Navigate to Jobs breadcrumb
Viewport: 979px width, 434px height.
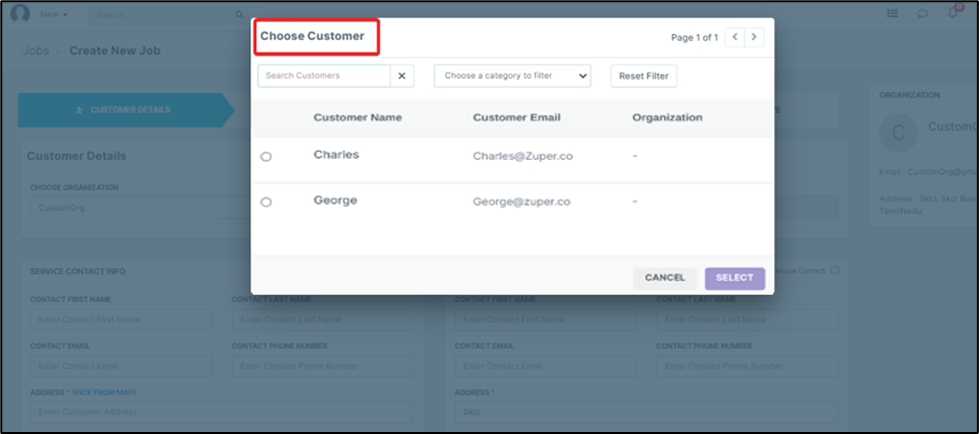[35, 51]
